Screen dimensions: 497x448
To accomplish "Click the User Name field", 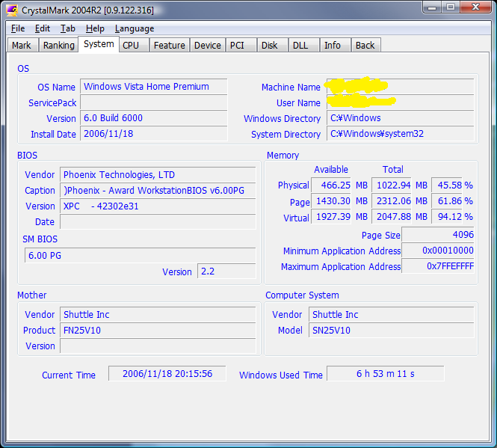I will (401, 102).
